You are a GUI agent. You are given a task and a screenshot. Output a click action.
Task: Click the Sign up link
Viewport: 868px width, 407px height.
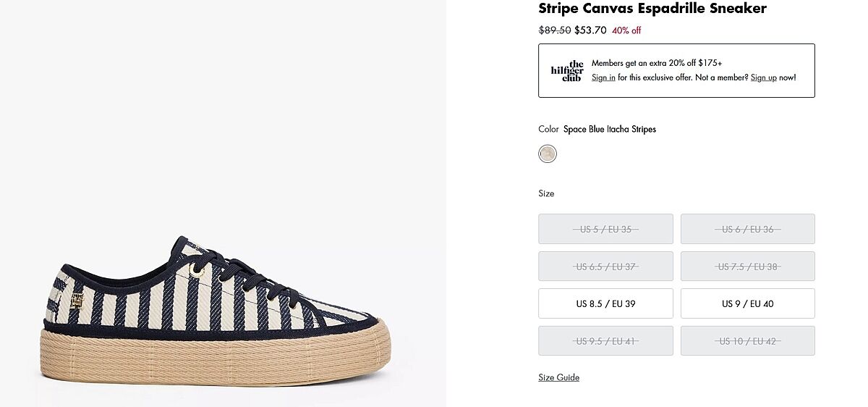763,77
